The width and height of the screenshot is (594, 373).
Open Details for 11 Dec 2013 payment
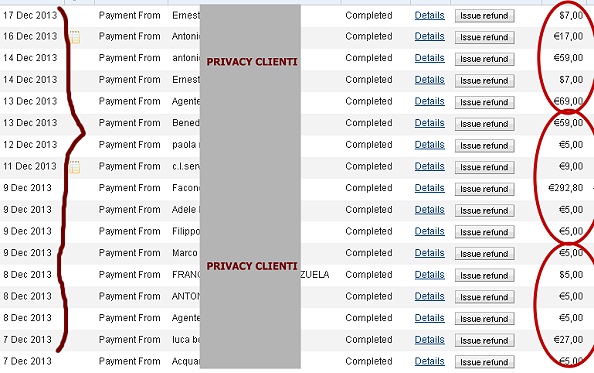[x=429, y=167]
